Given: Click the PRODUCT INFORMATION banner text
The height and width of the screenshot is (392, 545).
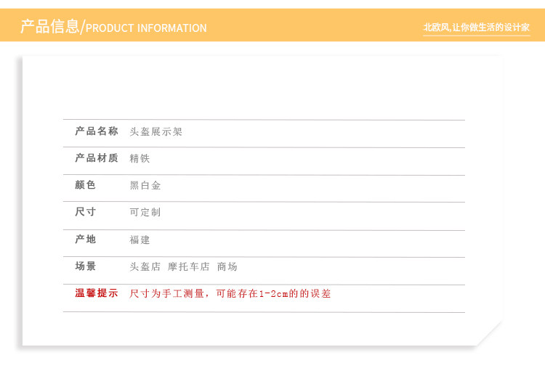Looking at the screenshot, I should [146, 28].
